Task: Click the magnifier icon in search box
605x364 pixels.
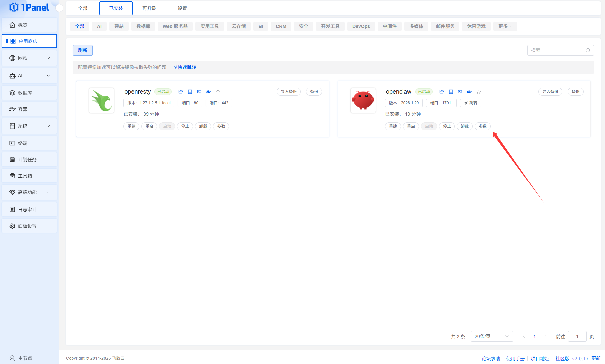Action: tap(588, 50)
